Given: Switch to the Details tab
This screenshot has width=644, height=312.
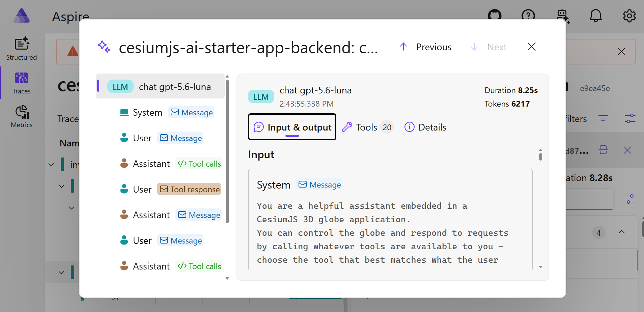Looking at the screenshot, I should pos(425,127).
